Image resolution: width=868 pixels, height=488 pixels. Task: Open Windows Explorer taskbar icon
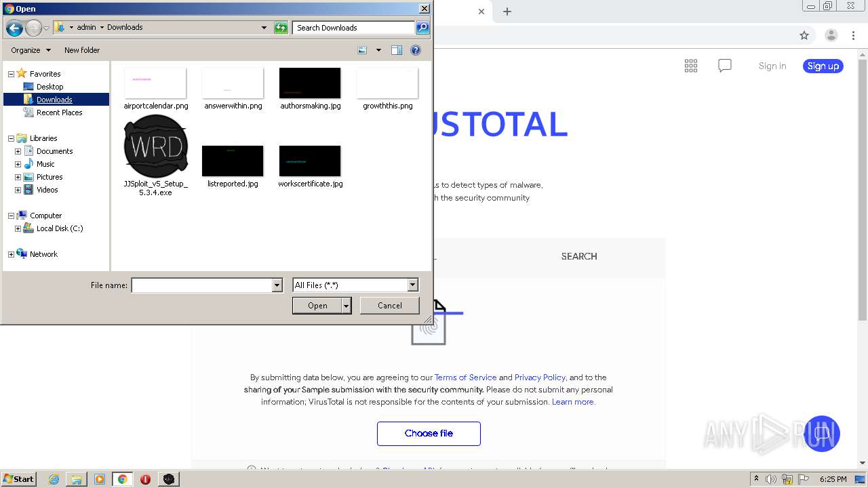77,479
